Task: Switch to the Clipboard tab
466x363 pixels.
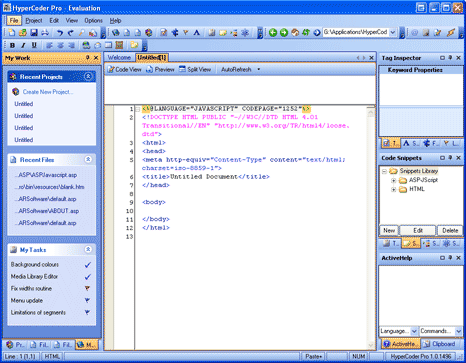Action: click(440, 344)
